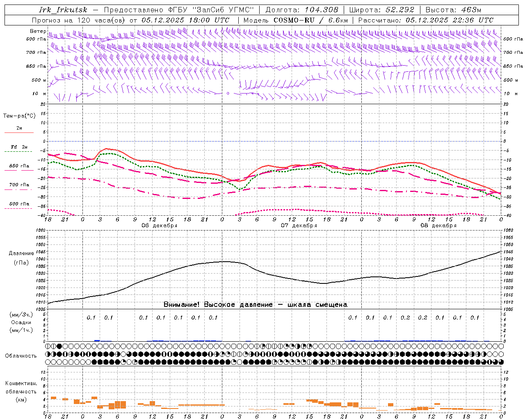The image size is (525, 420).
Task: Click the "(мм/1ч.)" precipitation unit label
Action: point(21,330)
